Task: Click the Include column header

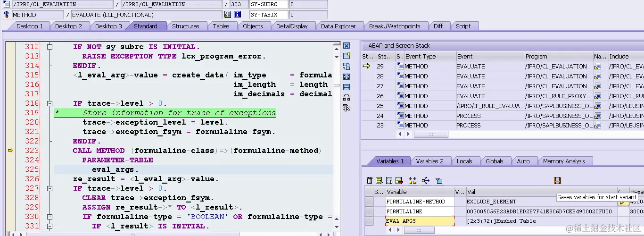Action: [626, 56]
